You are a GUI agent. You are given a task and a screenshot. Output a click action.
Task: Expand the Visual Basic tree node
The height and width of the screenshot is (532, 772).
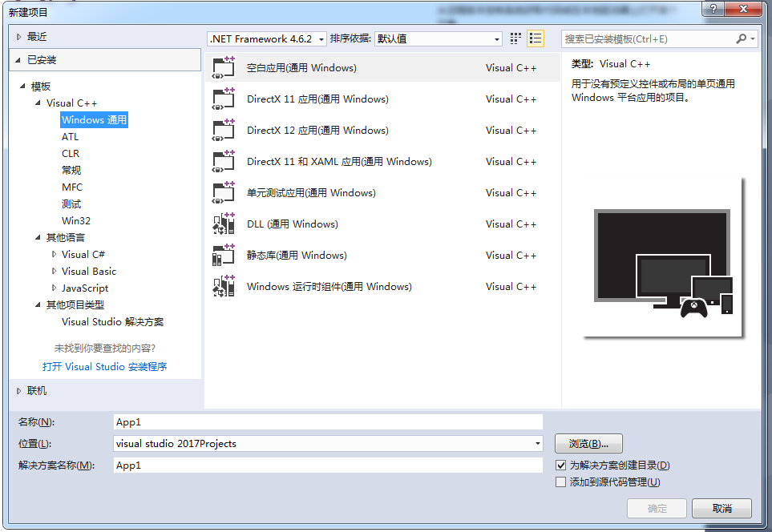coord(55,271)
